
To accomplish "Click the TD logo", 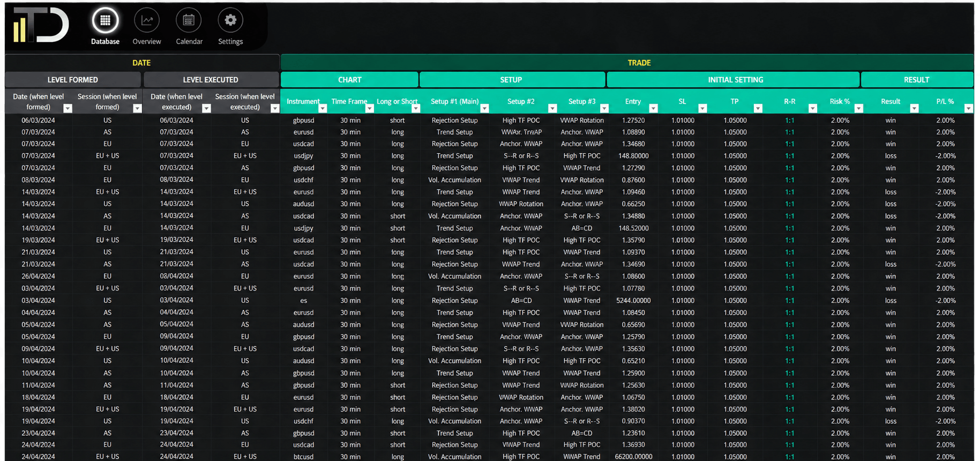I will [41, 25].
